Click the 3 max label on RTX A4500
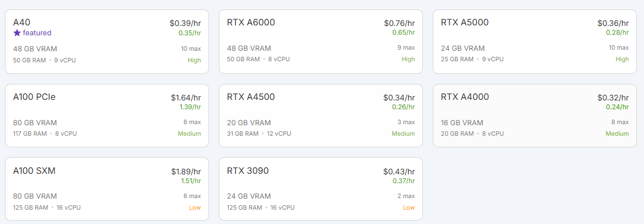 click(405, 122)
